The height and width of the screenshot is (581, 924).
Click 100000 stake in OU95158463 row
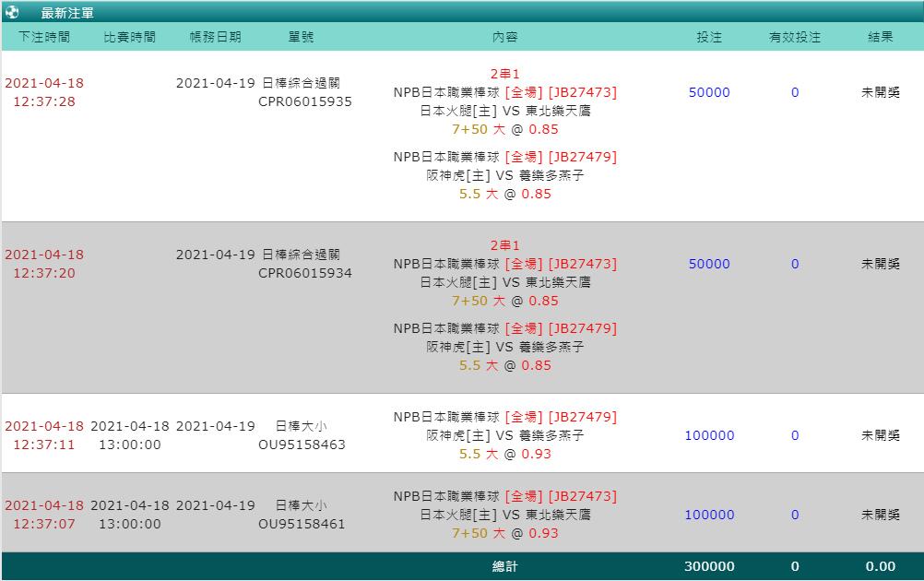(709, 435)
